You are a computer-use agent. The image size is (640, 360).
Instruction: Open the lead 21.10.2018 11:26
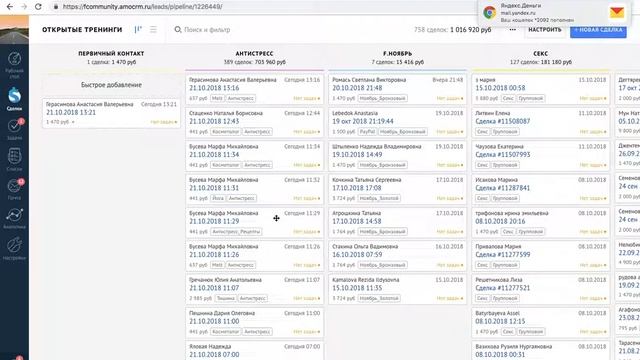(x=214, y=254)
